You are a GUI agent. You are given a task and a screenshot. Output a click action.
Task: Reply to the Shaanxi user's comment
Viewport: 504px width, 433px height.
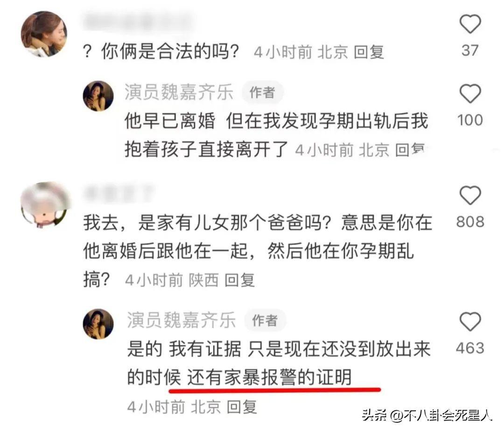pos(240,280)
